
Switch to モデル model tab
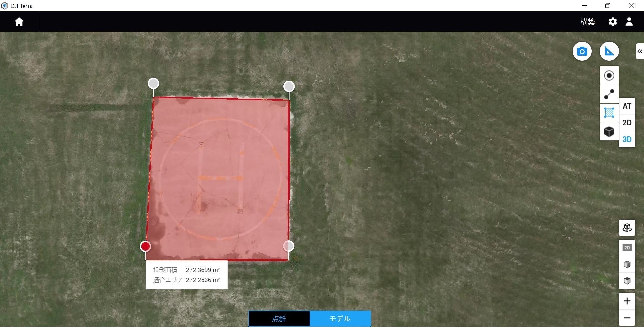(x=340, y=319)
